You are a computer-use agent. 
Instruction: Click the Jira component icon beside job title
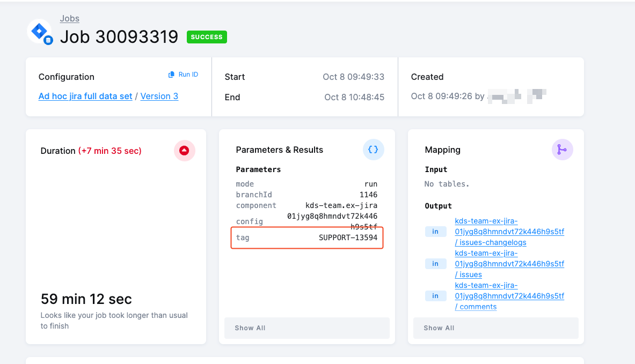(x=39, y=32)
